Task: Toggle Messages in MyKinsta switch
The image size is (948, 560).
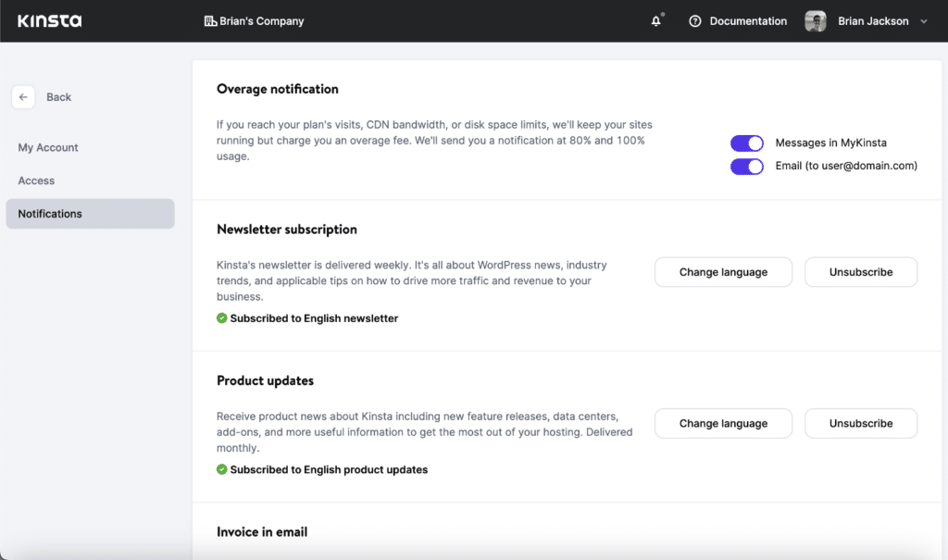Action: click(747, 143)
